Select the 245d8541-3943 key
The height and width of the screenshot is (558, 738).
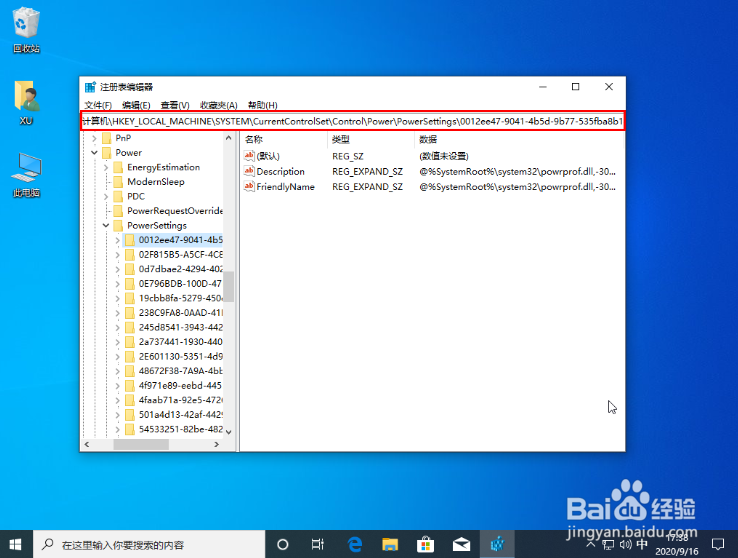179,327
